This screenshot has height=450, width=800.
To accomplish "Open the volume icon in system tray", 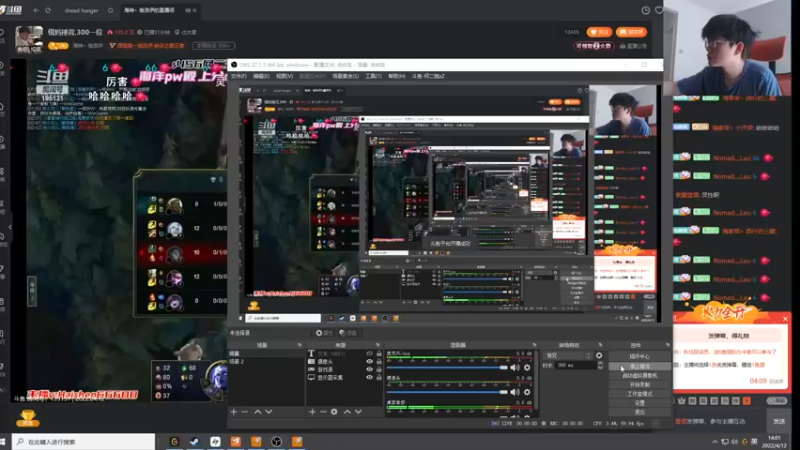I will (x=734, y=442).
